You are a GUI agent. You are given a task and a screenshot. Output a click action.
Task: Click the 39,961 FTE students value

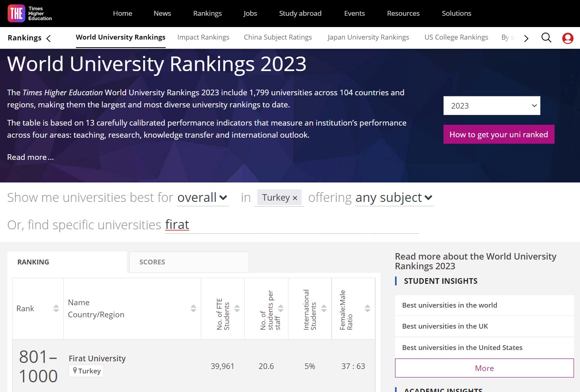223,366
